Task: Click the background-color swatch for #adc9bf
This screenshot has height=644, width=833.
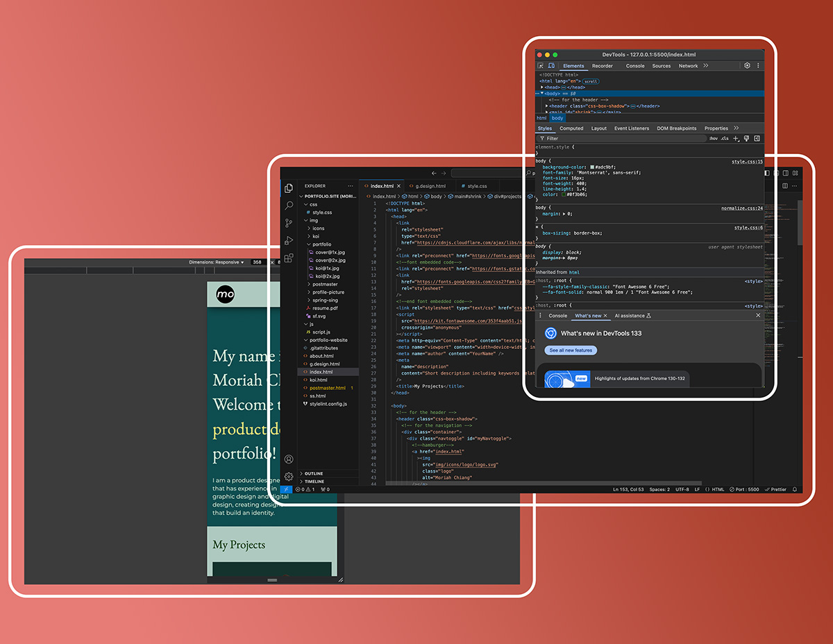Action: coord(592,167)
